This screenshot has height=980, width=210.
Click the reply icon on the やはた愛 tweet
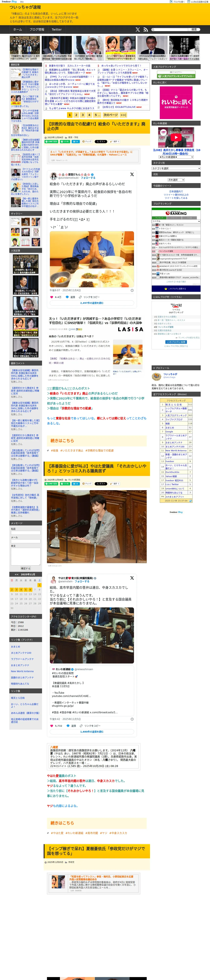(68, 726)
